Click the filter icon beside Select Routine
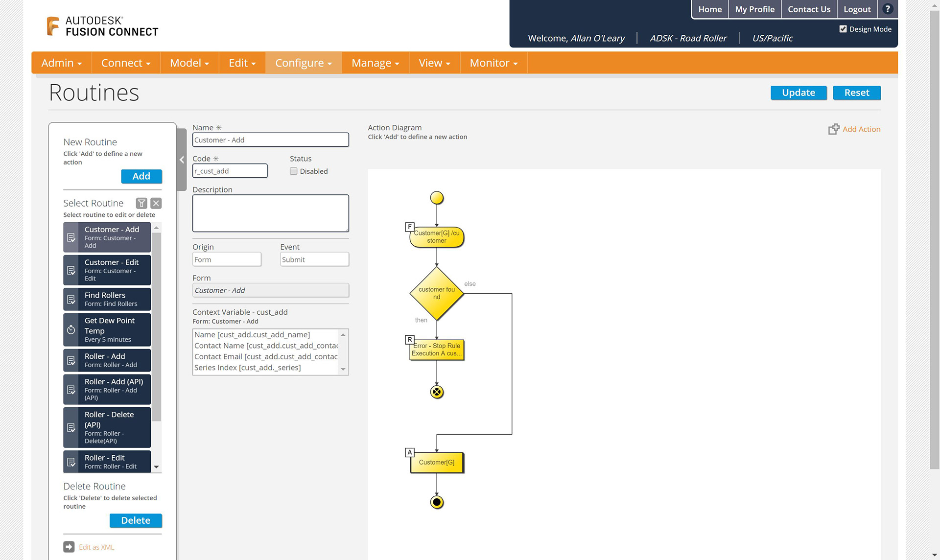 point(141,203)
